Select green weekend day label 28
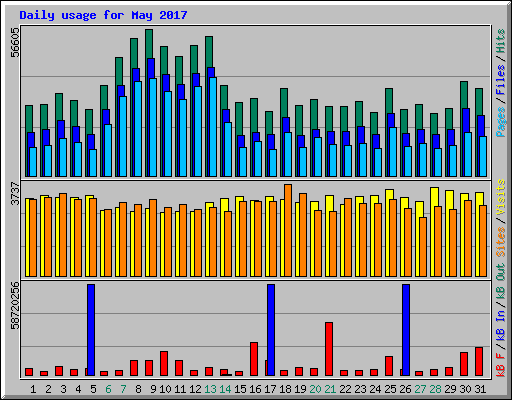This screenshot has height=400, width=512. 435,389
